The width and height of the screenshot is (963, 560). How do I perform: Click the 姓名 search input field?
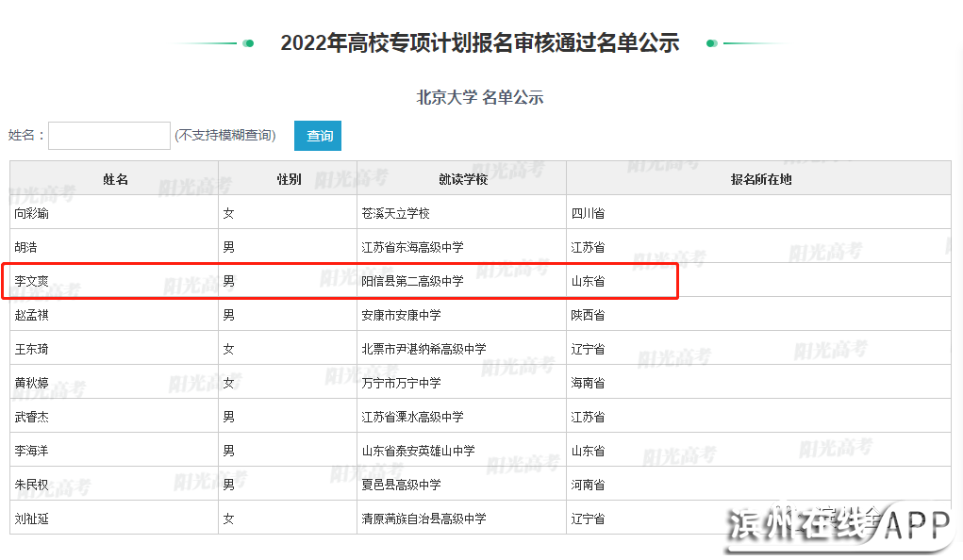pos(109,136)
